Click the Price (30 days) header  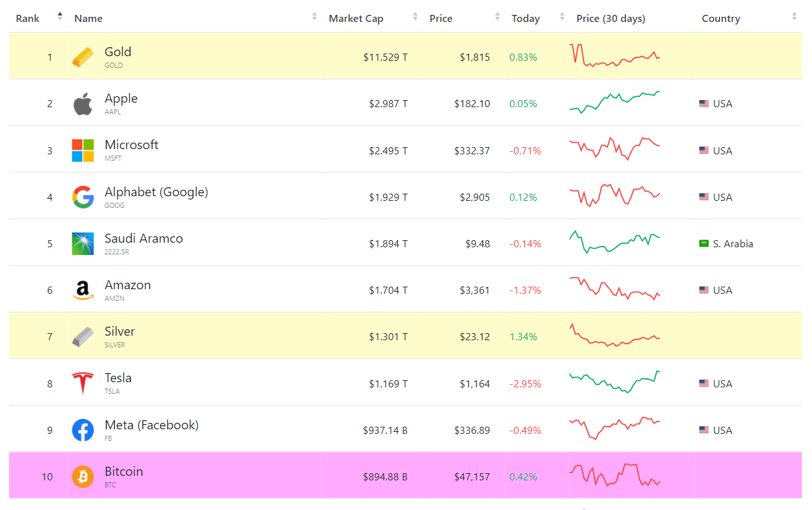pos(611,18)
